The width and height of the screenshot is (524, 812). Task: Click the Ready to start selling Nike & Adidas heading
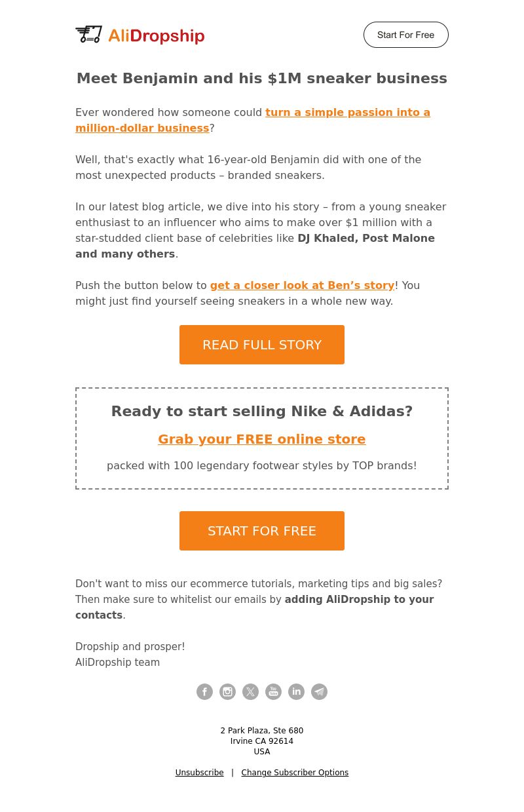(262, 412)
